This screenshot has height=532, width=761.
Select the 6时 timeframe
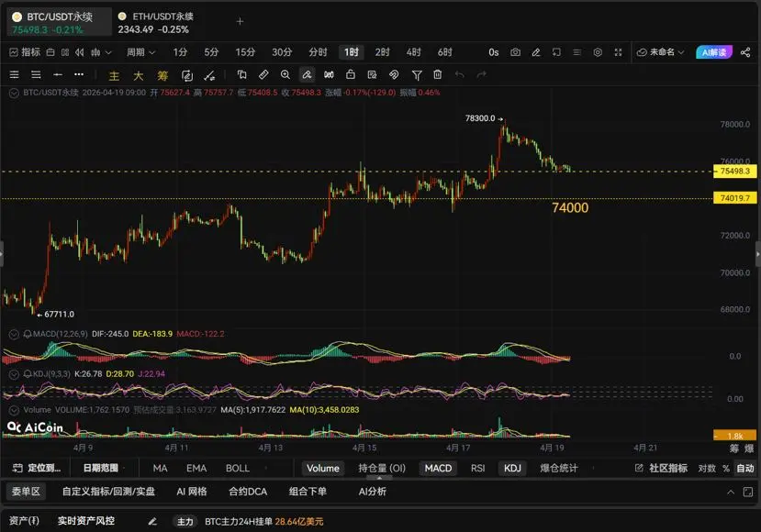coord(445,52)
